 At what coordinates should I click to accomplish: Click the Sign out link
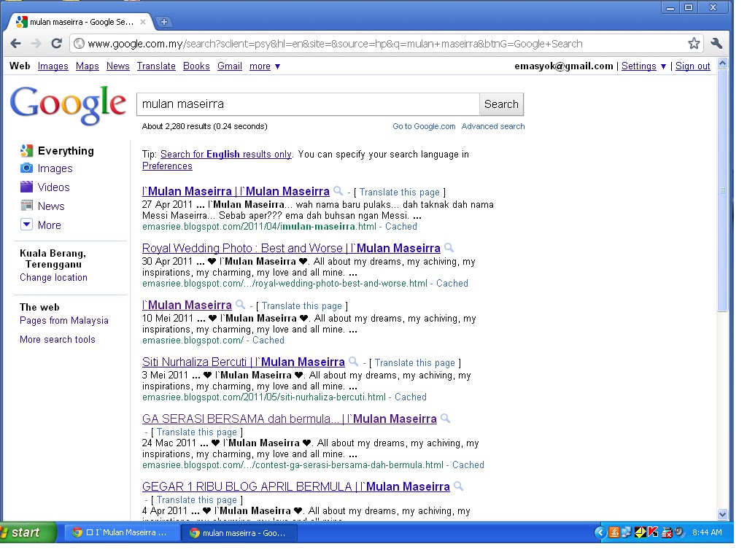coord(693,66)
